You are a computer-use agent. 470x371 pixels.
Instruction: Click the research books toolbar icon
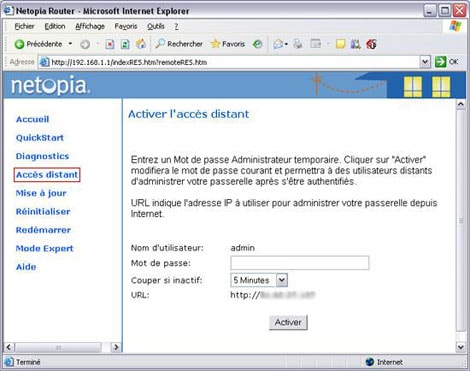[355, 44]
